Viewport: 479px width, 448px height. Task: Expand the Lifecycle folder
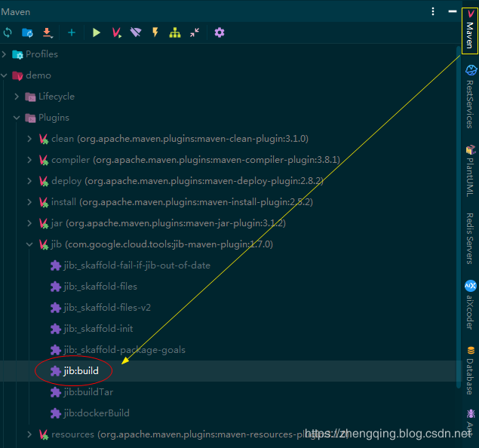tap(17, 97)
